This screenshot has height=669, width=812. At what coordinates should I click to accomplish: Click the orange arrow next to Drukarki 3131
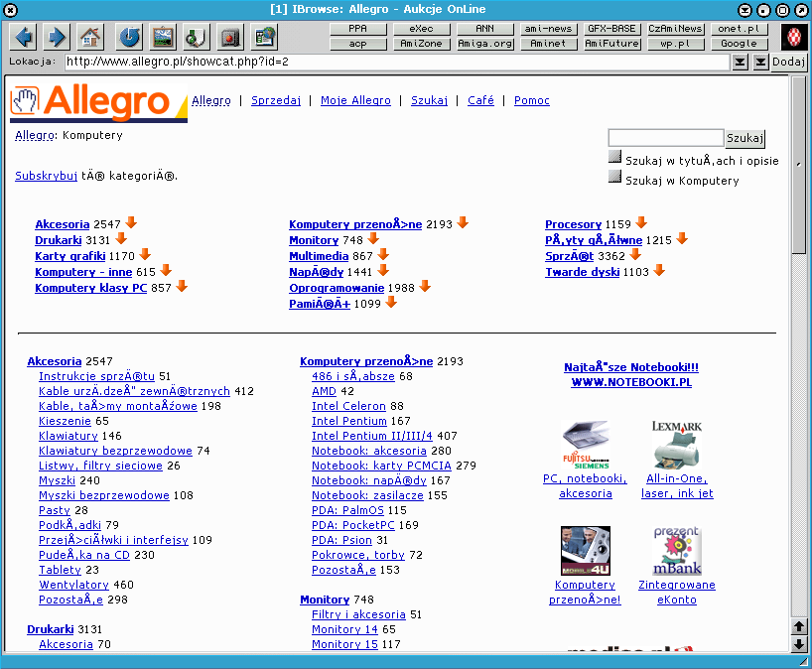[121, 238]
